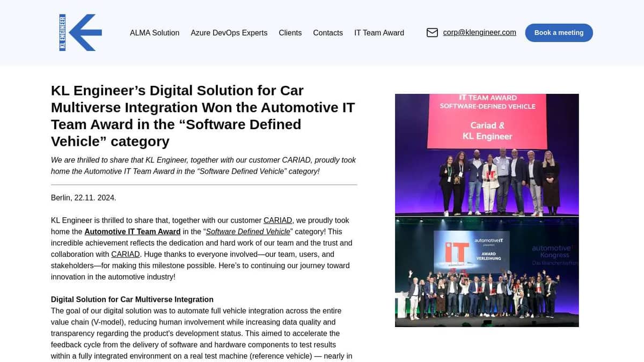The width and height of the screenshot is (644, 362).
Task: Open CARIAD link after 'our customer'
Action: [277, 220]
